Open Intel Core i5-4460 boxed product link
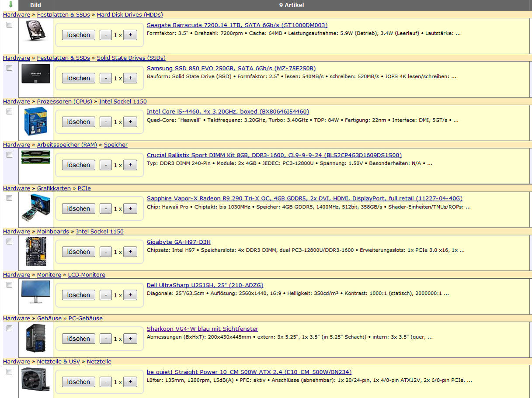 228,112
